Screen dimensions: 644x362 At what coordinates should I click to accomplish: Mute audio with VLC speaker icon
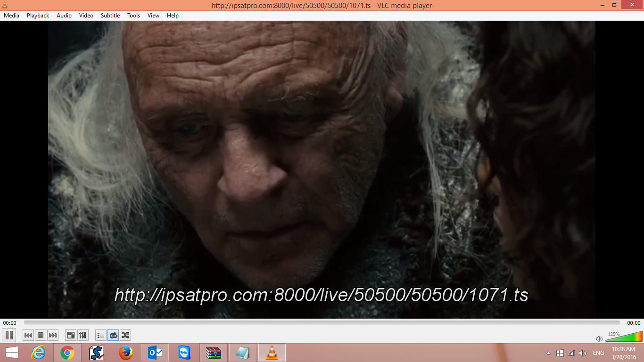coord(599,338)
